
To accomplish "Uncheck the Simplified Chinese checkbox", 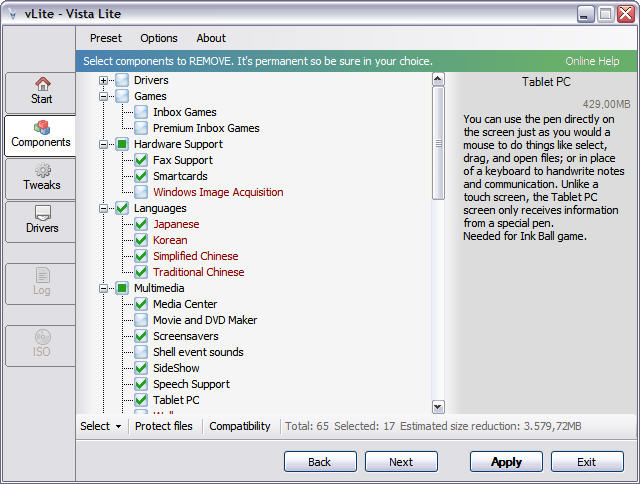I will click(x=141, y=256).
